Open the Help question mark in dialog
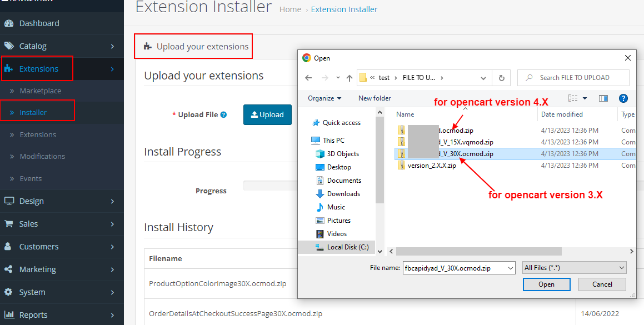Image resolution: width=644 pixels, height=325 pixels. [623, 98]
